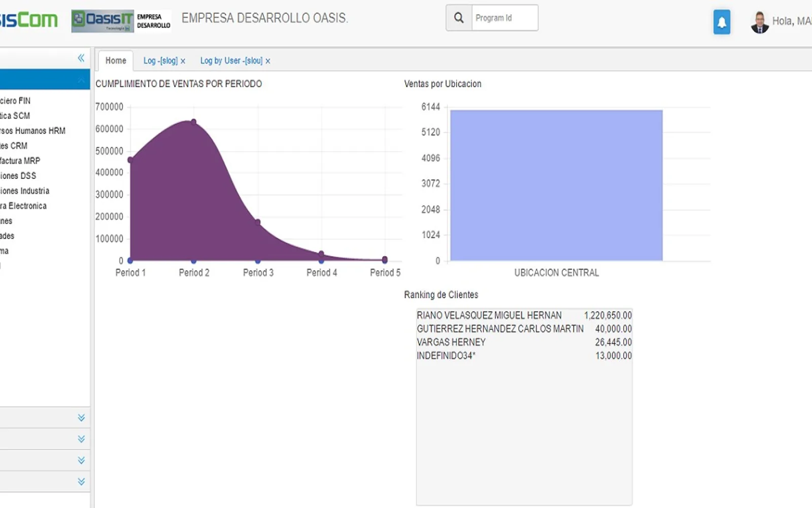
Task: Open the Log -[slog] tab
Action: [x=160, y=60]
